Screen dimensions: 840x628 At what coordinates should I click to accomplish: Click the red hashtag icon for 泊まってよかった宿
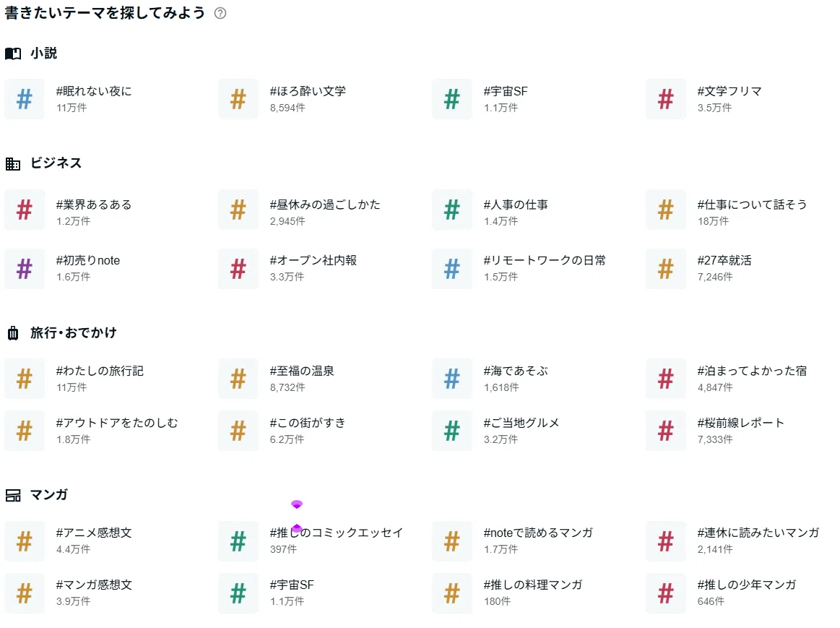(666, 379)
